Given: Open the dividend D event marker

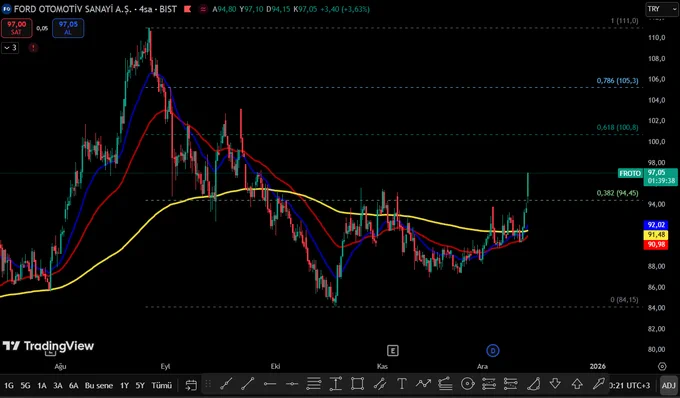Looking at the screenshot, I should click(x=493, y=350).
